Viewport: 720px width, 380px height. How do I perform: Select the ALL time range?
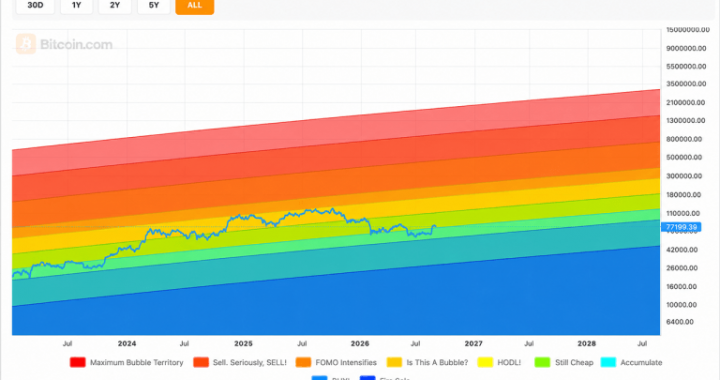(x=195, y=6)
